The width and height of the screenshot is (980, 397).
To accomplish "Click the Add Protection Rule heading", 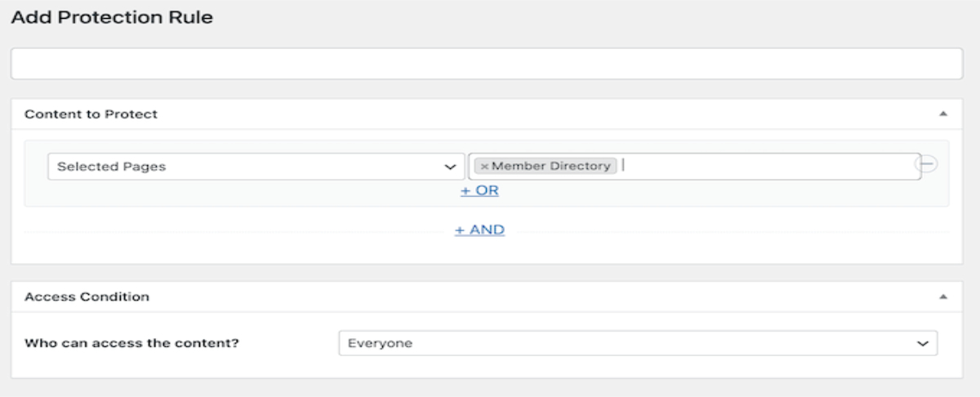I will tap(112, 18).
